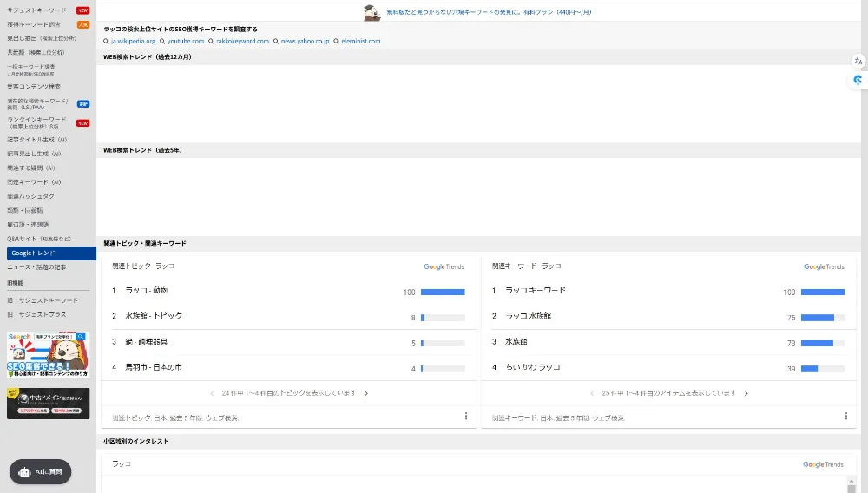Click Google Trends logo in 小区域別 card
Image resolution: width=868 pixels, height=493 pixels.
pyautogui.click(x=823, y=464)
